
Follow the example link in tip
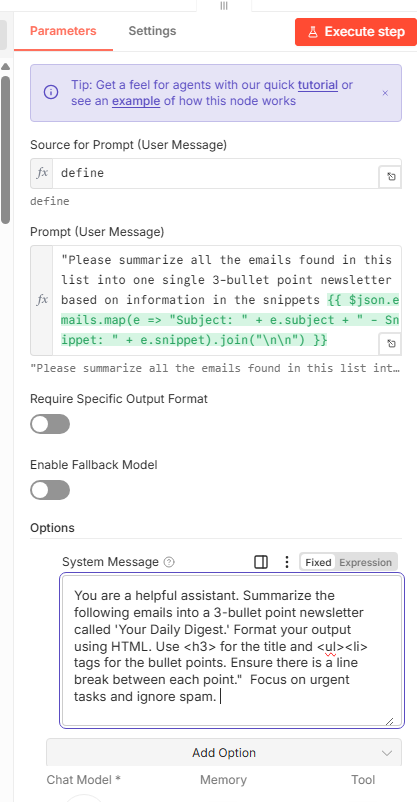(x=136, y=101)
